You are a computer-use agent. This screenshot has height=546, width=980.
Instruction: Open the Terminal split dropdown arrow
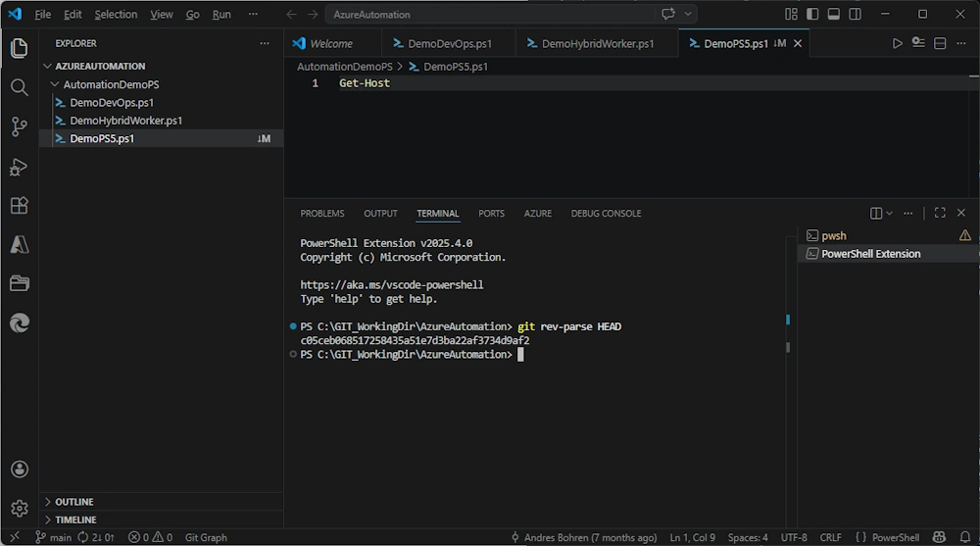(x=890, y=213)
